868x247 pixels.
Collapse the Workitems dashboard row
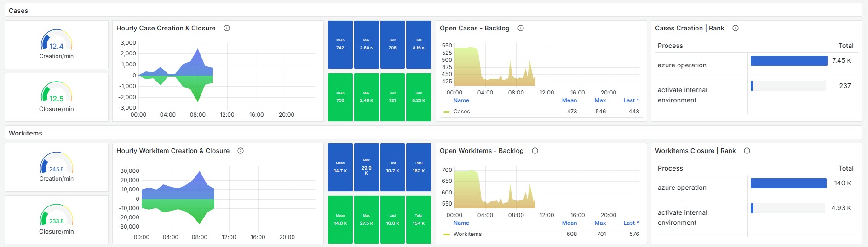point(25,133)
